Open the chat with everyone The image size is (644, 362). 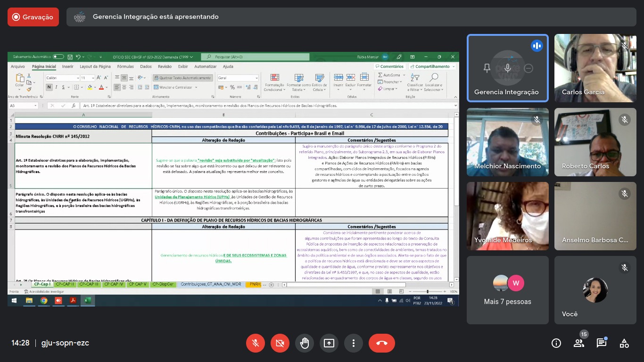coord(602,343)
